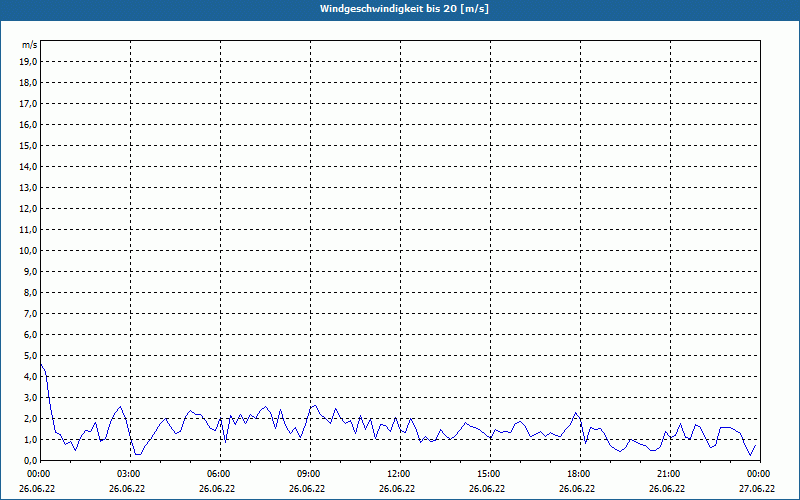Click the "m/s" unit label

pyautogui.click(x=30, y=45)
